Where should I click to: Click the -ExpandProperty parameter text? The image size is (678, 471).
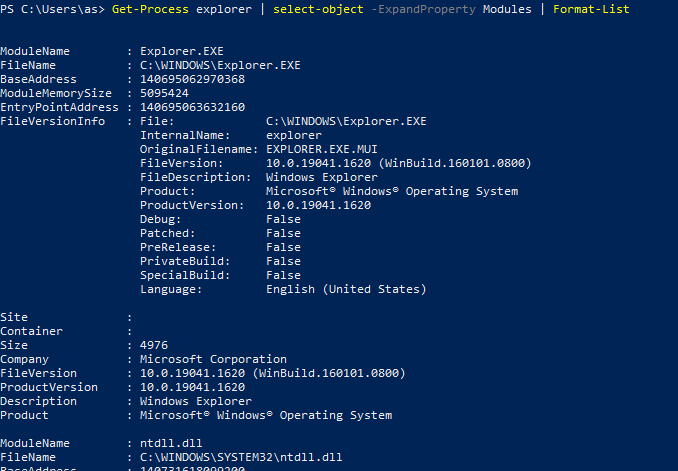click(x=423, y=9)
